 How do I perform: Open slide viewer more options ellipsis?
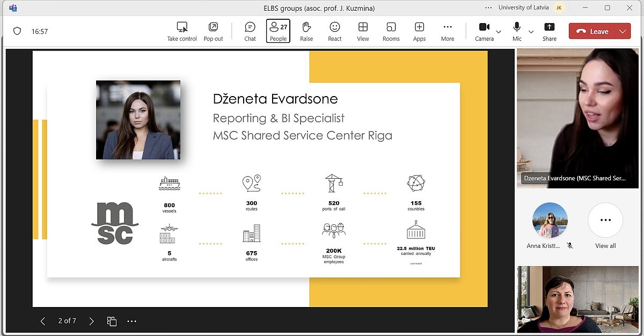(x=132, y=321)
